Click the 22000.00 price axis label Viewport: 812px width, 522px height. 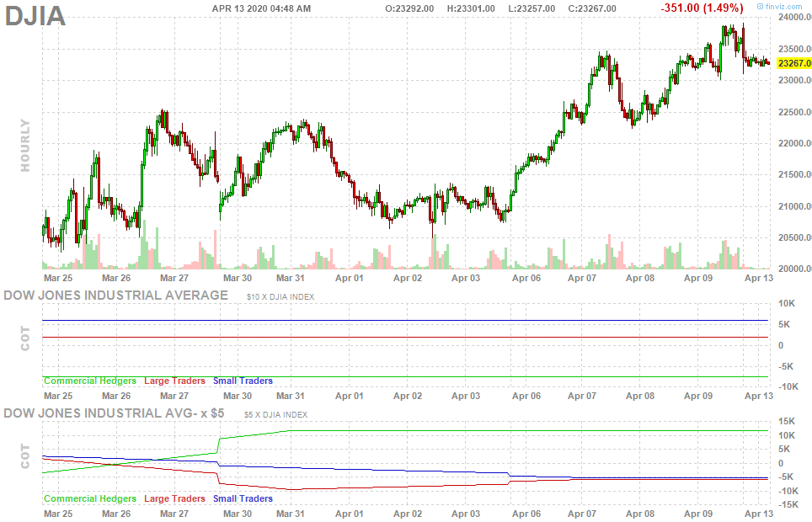(795, 143)
